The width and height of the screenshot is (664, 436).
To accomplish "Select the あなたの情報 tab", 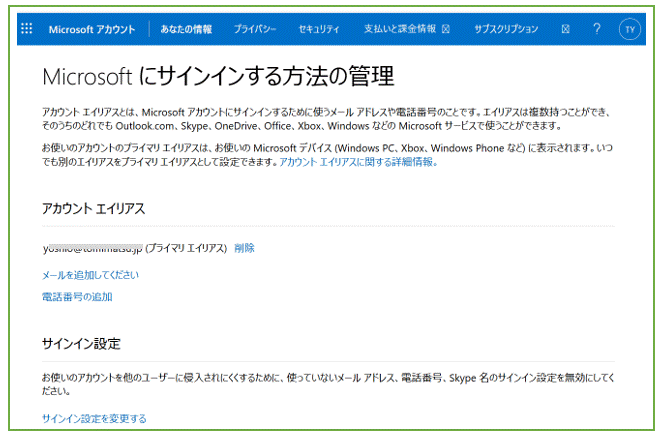I will point(186,30).
